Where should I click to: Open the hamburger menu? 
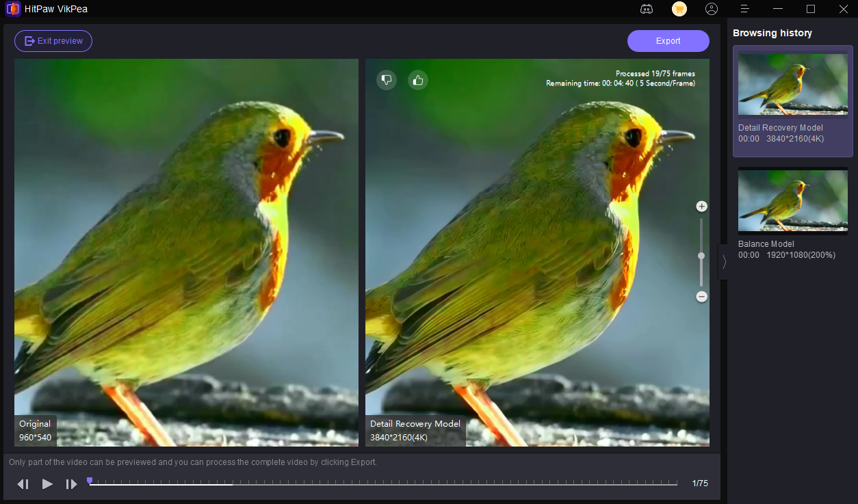coord(744,9)
